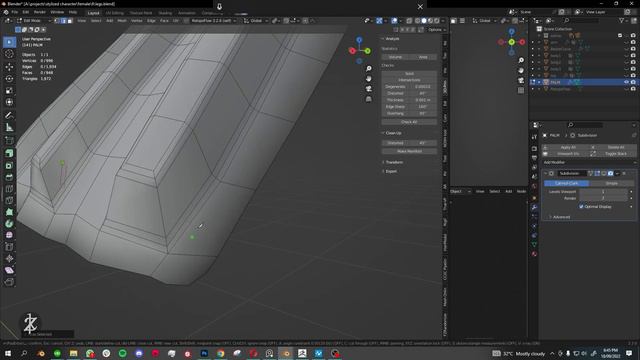Toggle viewport overlays button
Screen dimensions: 640x360
coord(394,20)
